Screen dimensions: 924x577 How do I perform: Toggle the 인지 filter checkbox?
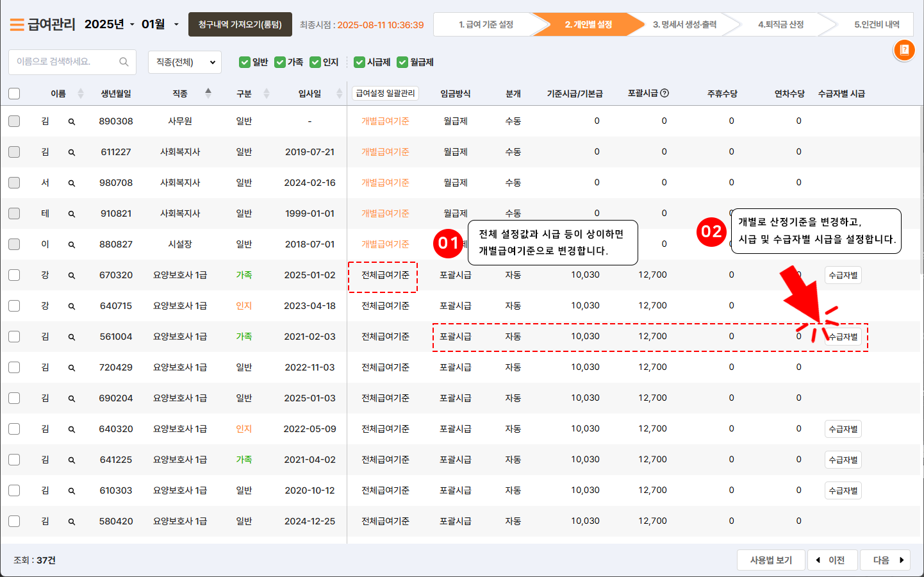315,62
